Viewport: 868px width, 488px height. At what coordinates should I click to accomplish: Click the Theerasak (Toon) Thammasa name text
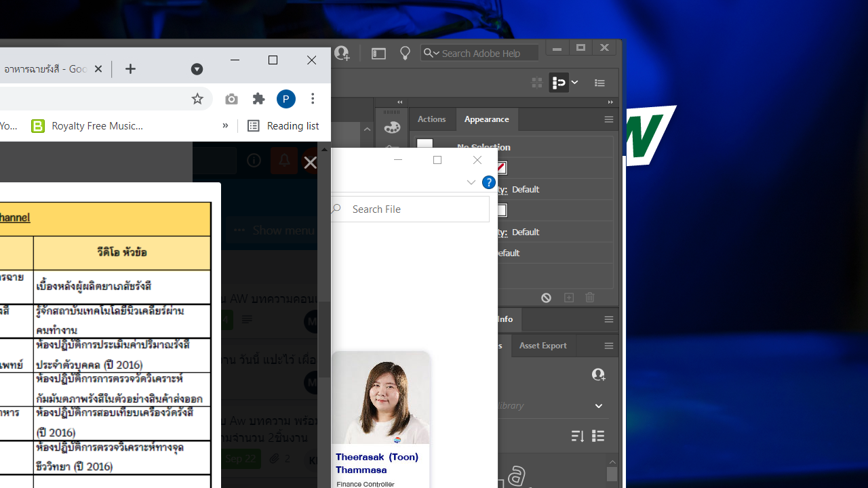click(377, 463)
